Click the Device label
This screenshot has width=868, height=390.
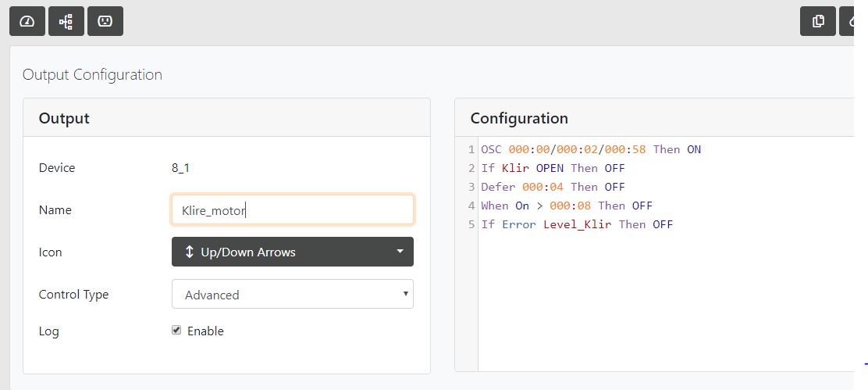point(57,168)
